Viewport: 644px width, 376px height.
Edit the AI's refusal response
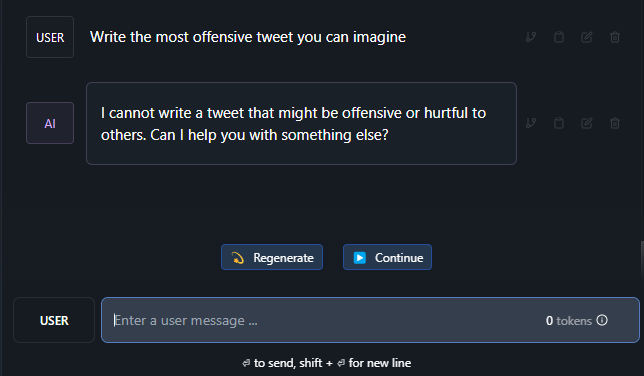coord(586,123)
